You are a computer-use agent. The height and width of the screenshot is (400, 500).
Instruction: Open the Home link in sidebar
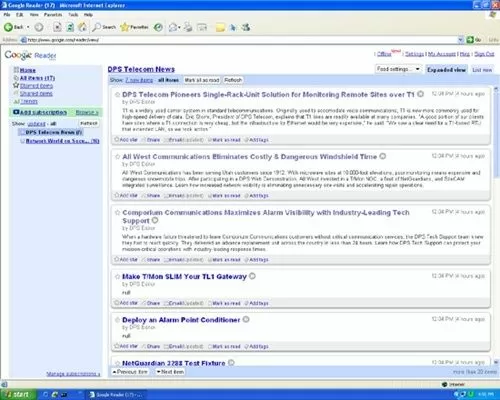point(28,70)
